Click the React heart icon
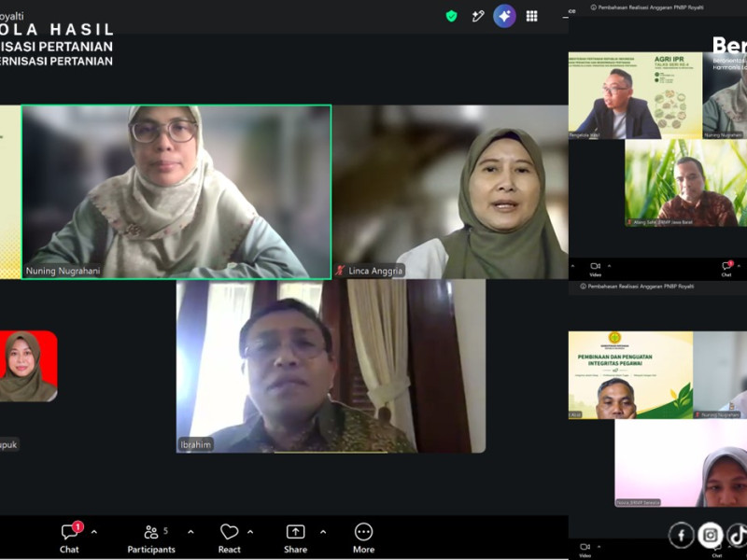 tap(229, 532)
